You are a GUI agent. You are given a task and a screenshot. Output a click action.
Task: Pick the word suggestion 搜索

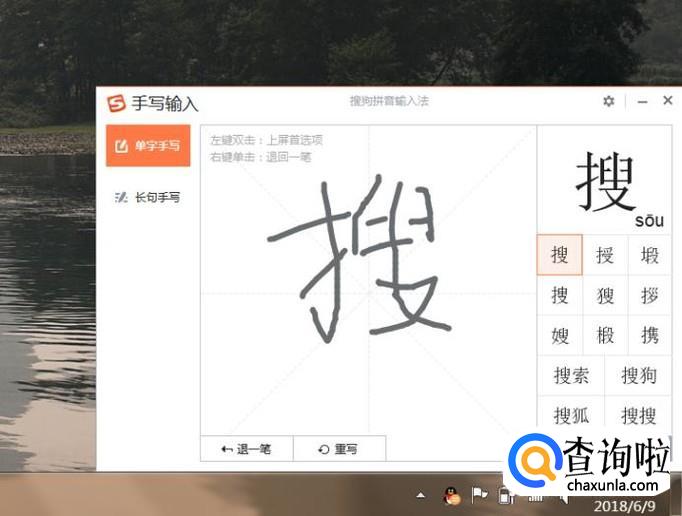[571, 375]
